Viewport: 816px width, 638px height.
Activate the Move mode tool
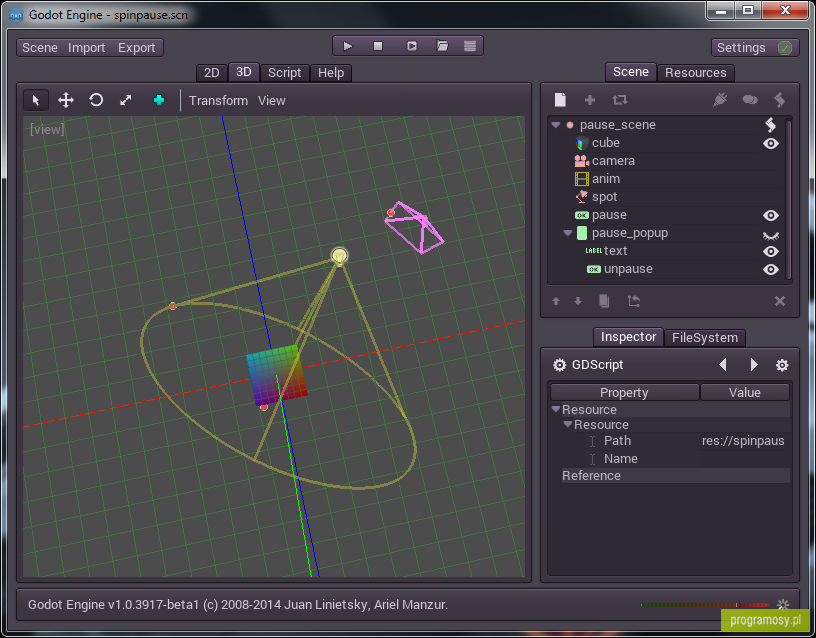[x=66, y=100]
